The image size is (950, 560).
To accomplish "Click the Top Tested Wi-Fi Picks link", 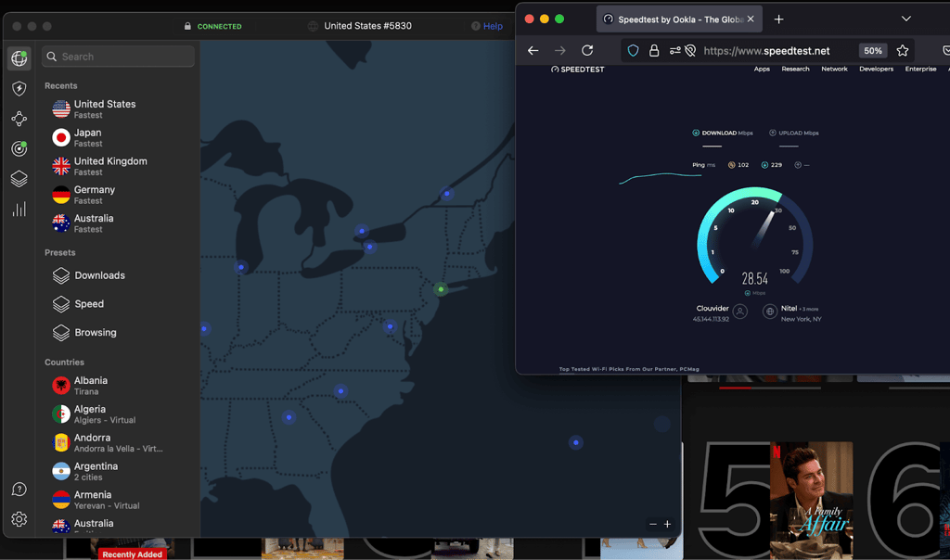I will 629,369.
